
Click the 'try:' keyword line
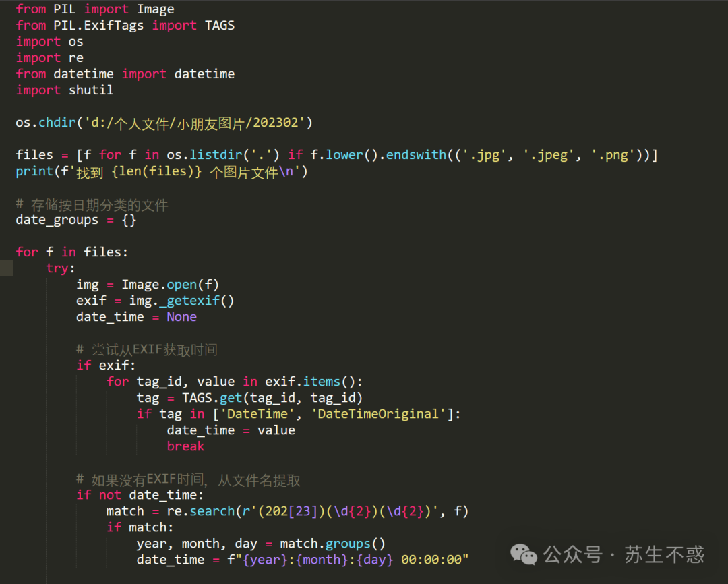(x=61, y=268)
